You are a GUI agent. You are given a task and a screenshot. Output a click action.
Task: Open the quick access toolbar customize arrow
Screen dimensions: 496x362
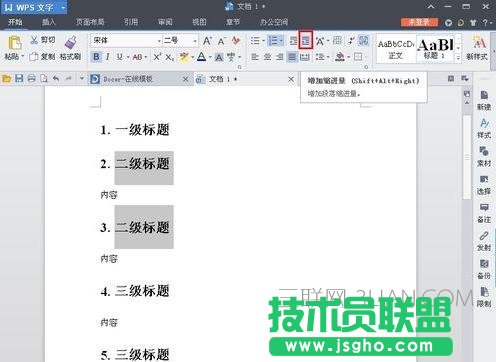(x=82, y=79)
